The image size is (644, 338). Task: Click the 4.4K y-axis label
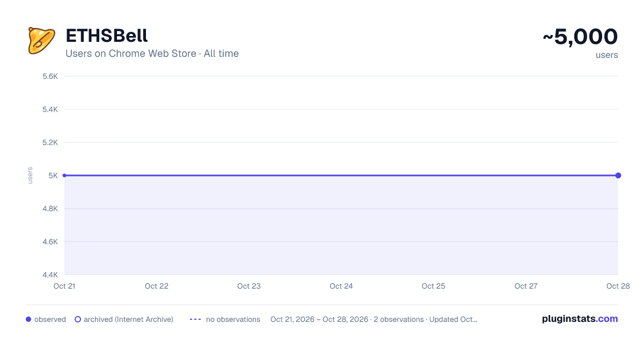point(50,275)
